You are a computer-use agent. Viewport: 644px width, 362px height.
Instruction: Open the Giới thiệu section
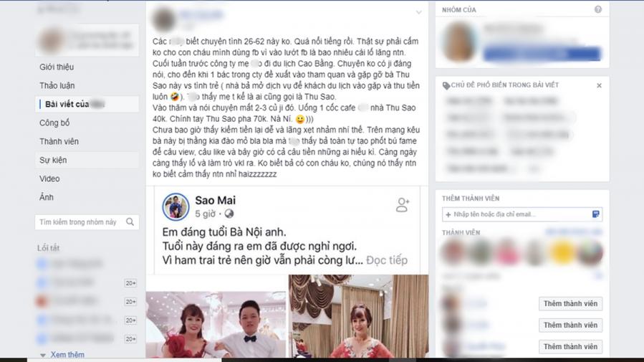click(57, 67)
